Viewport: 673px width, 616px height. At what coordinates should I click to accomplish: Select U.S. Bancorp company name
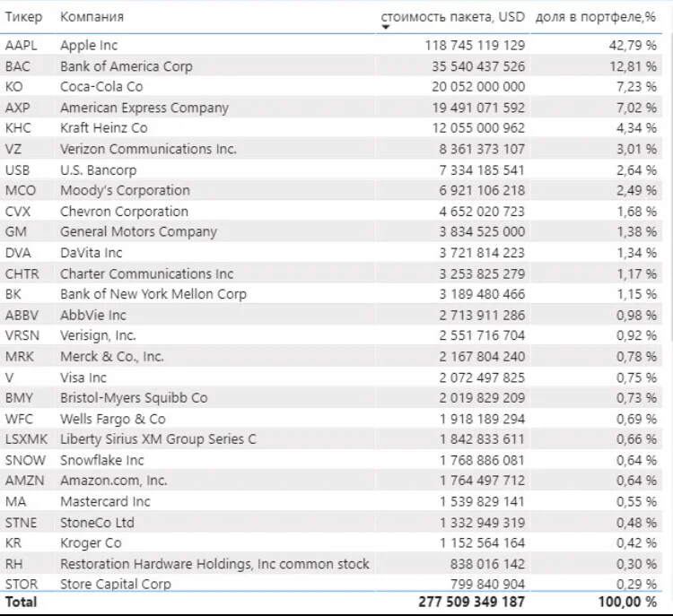(99, 169)
